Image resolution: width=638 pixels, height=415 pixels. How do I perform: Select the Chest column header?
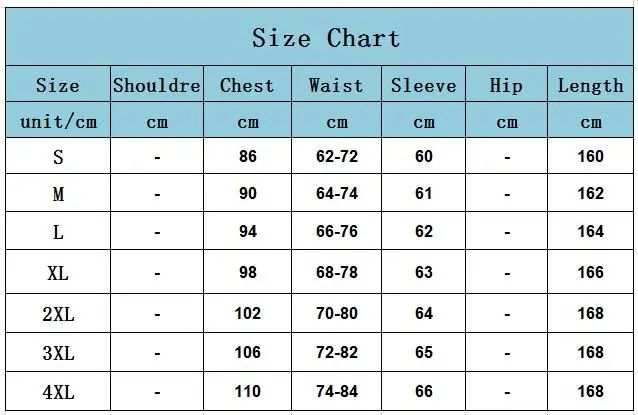pos(247,85)
